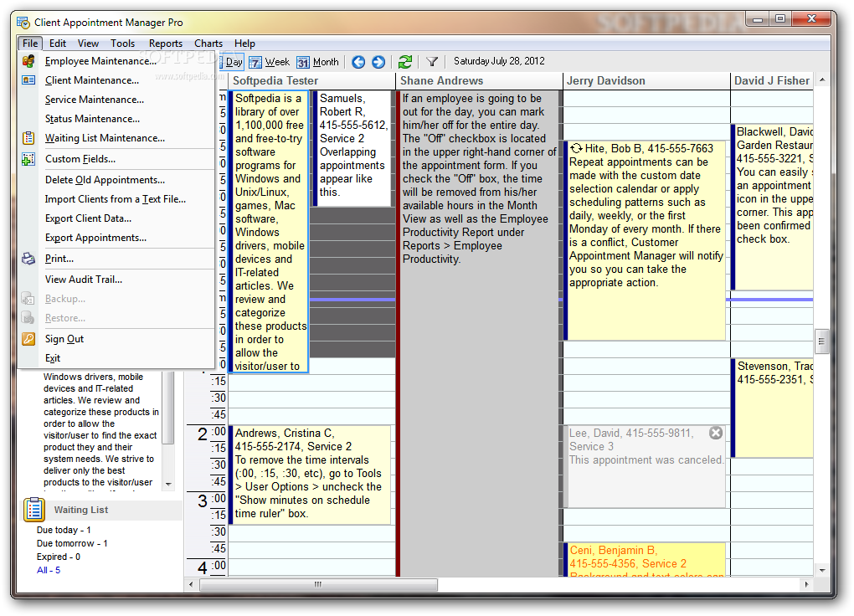Click the vertical scrollbar thumb of schedule
This screenshot has height=616, width=854.
(x=822, y=342)
